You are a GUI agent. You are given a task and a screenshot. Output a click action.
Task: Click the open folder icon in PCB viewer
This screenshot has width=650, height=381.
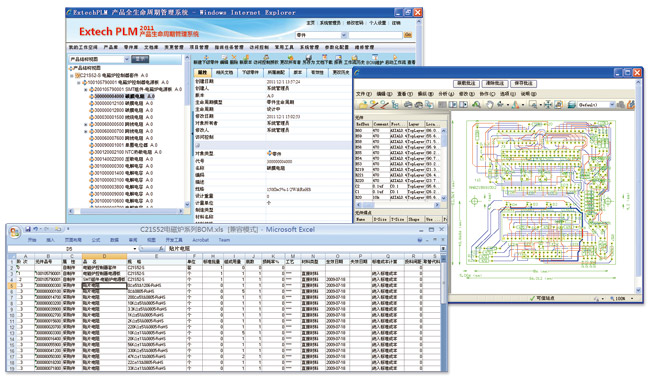(364, 104)
